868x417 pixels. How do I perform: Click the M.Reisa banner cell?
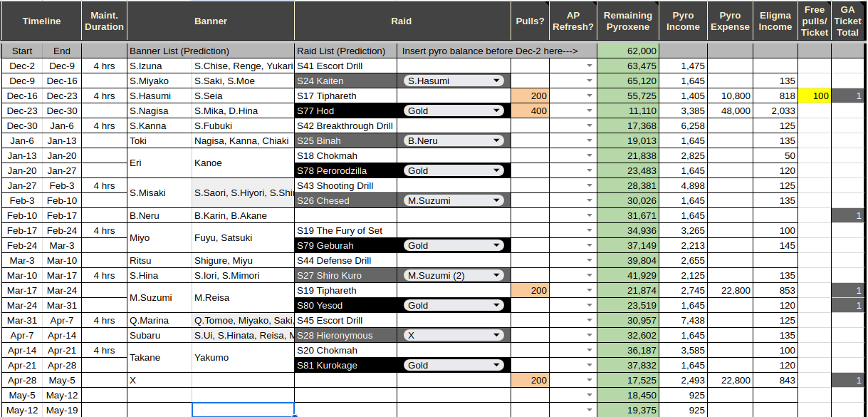pos(243,297)
